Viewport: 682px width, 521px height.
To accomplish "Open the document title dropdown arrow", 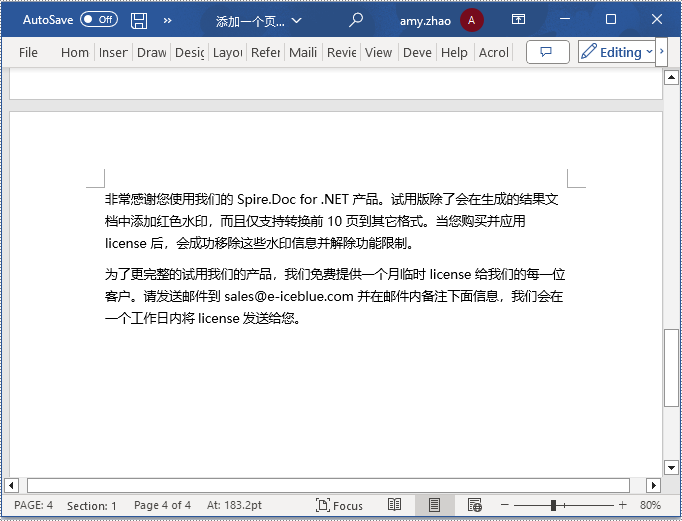I will tap(297, 20).
